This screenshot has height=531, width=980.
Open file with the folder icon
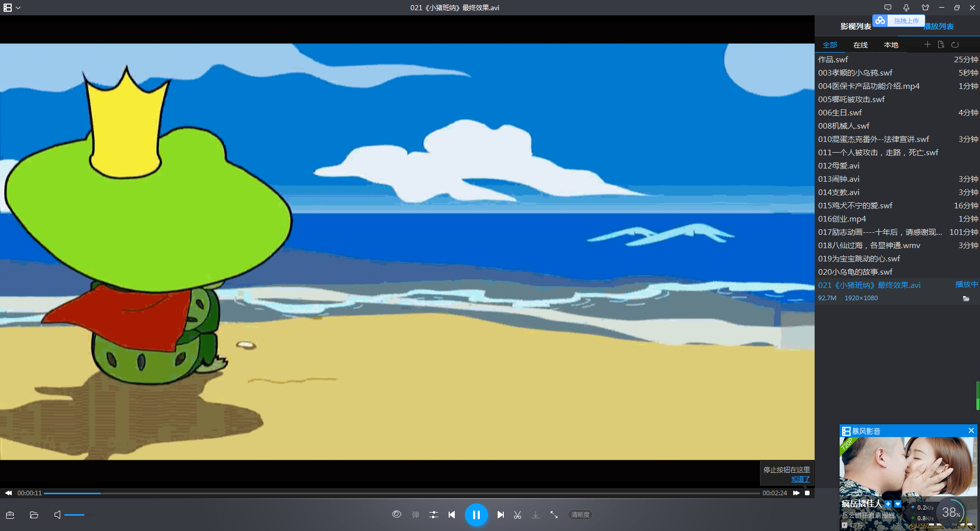[34, 515]
